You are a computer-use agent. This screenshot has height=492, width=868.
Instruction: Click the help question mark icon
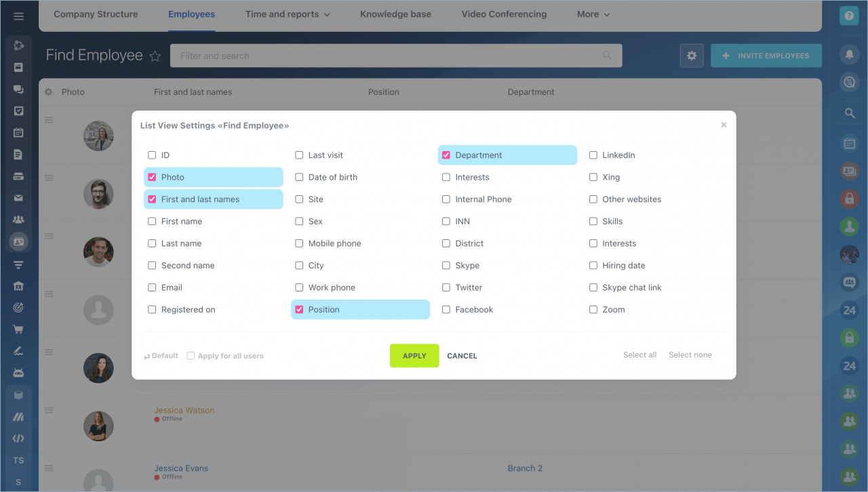pos(849,16)
